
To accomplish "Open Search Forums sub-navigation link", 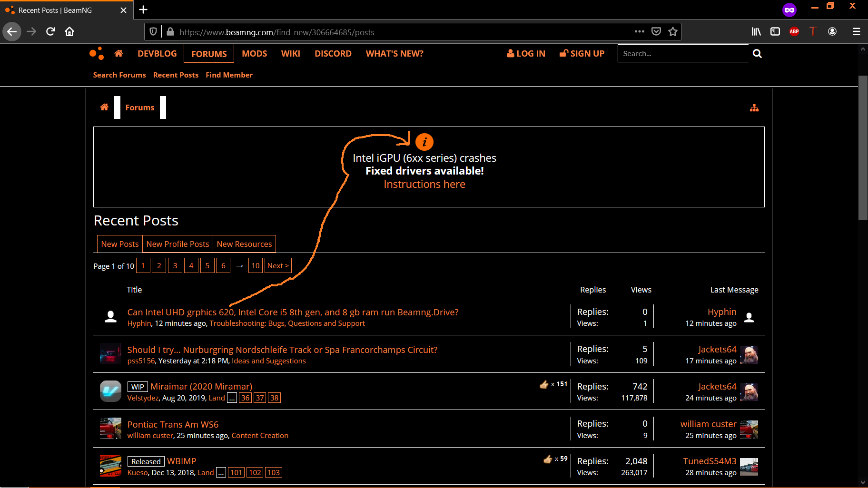I will (x=119, y=75).
